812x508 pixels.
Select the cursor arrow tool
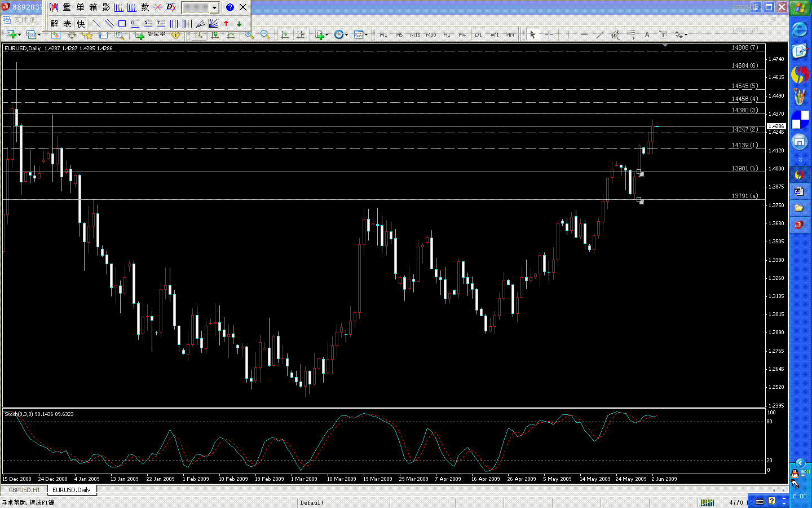click(532, 35)
